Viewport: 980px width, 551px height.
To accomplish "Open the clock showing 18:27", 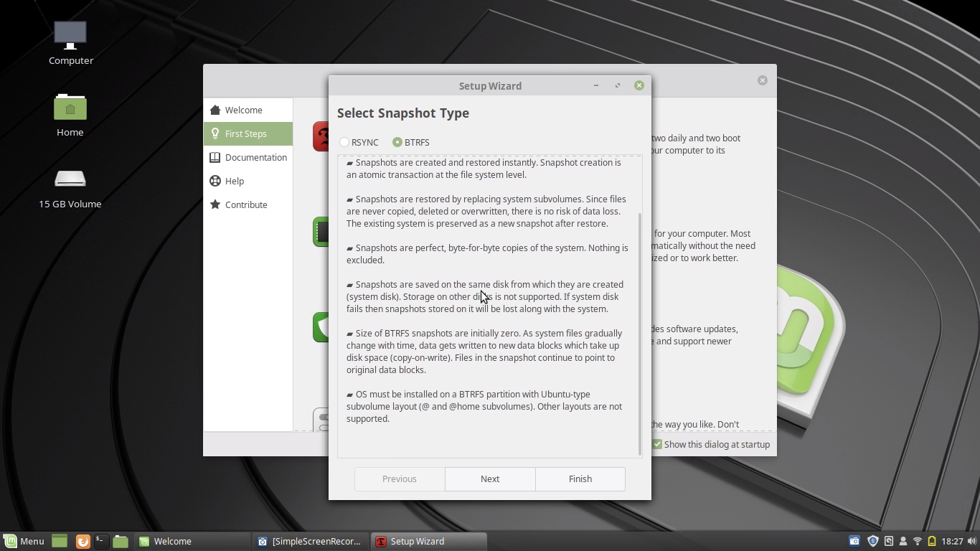I will [952, 541].
